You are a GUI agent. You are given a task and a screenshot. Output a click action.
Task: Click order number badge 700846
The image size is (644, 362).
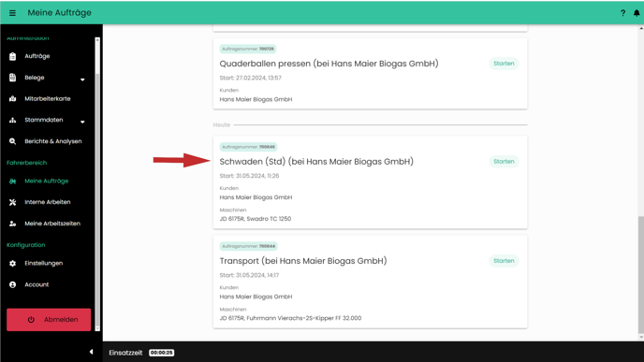(x=248, y=147)
